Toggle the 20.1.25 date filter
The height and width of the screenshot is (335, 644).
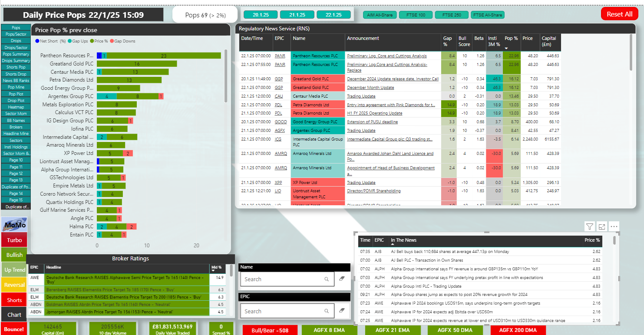point(261,15)
